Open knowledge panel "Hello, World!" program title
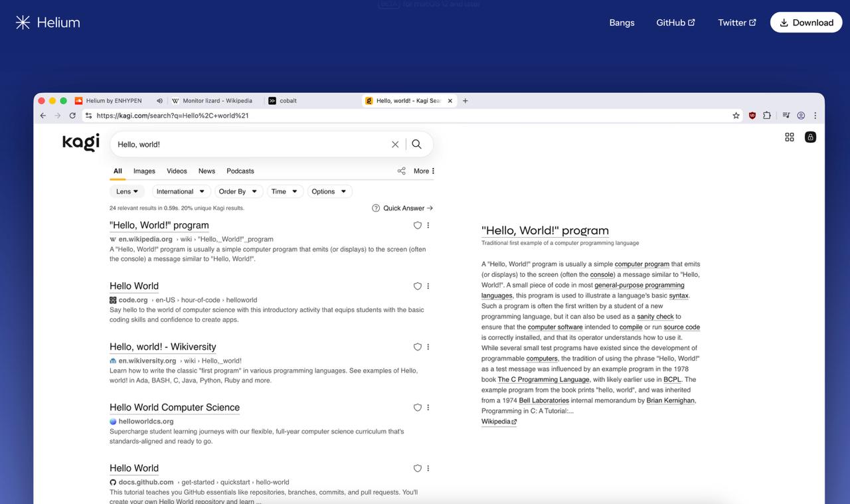This screenshot has height=504, width=850. click(545, 231)
